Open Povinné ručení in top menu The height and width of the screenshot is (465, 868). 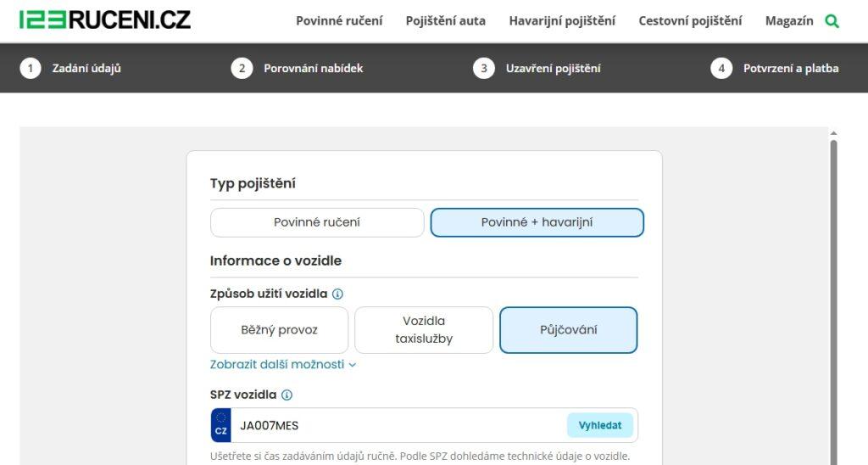(x=339, y=21)
